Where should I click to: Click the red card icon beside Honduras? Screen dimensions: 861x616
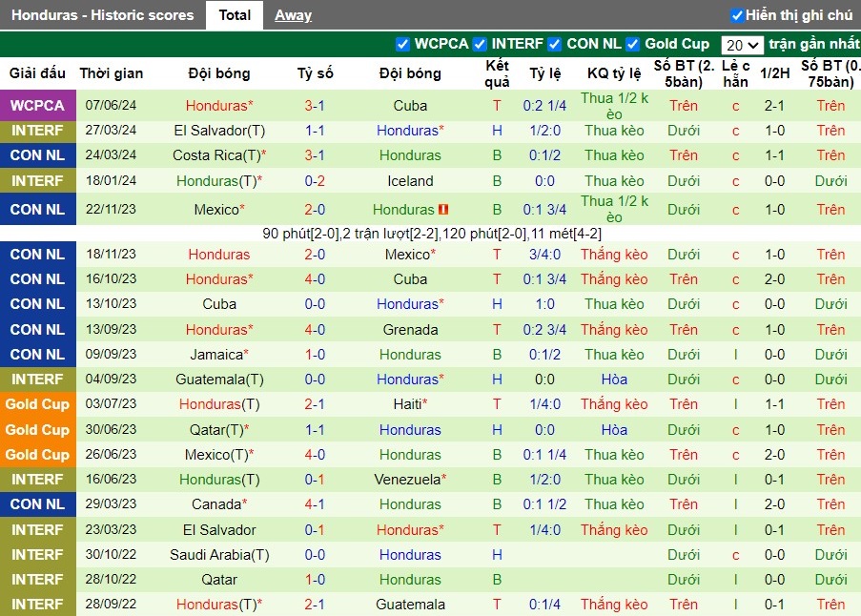click(443, 209)
